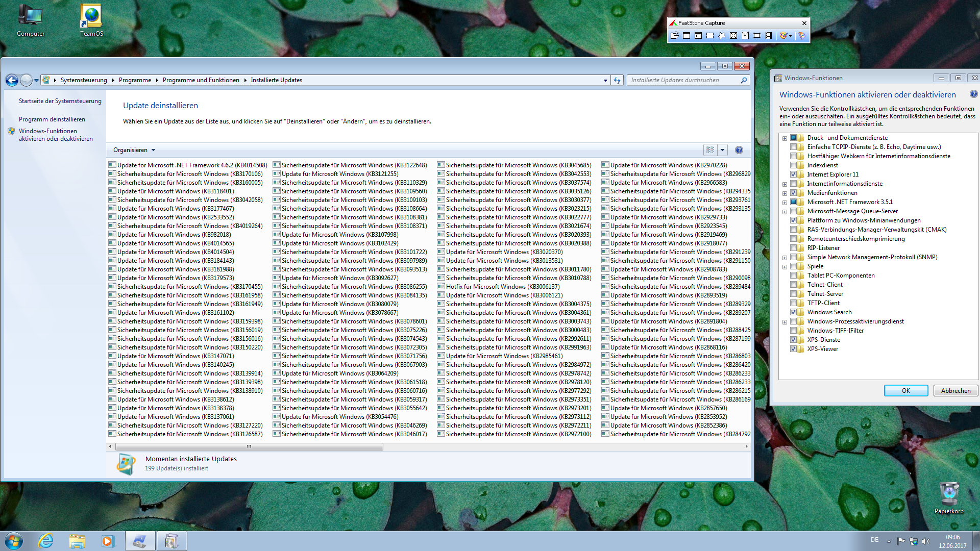Uncheck Internet Explorer 11 feature checkbox
980x551 pixels.
(x=793, y=174)
